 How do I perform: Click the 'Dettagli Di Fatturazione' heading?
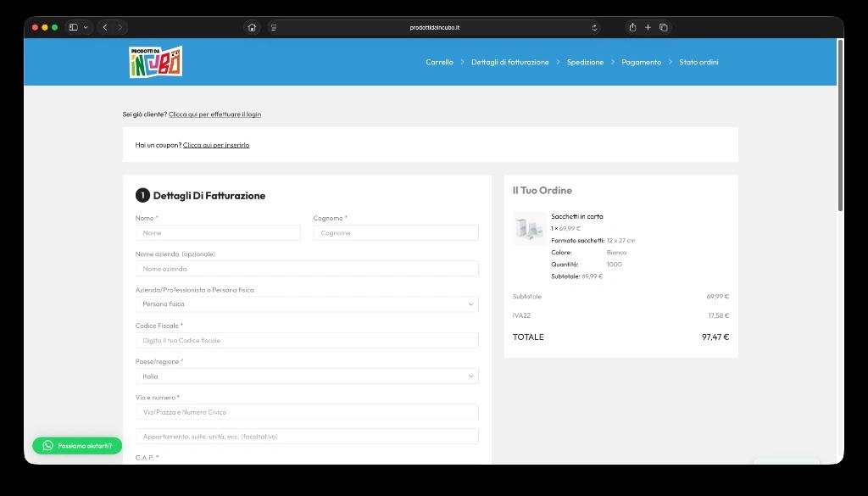click(x=209, y=195)
